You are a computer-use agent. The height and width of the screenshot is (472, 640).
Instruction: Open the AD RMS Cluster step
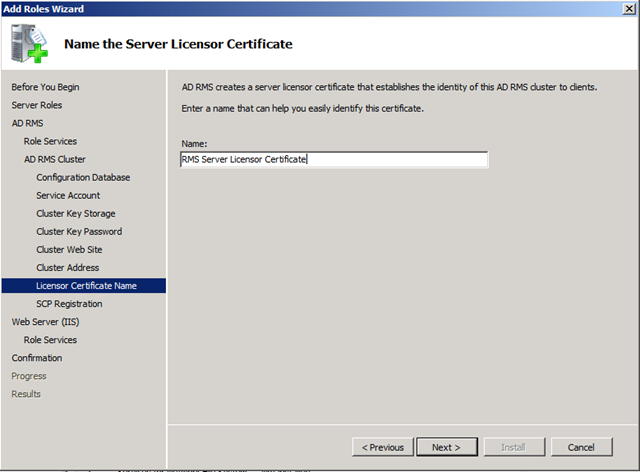click(55, 159)
